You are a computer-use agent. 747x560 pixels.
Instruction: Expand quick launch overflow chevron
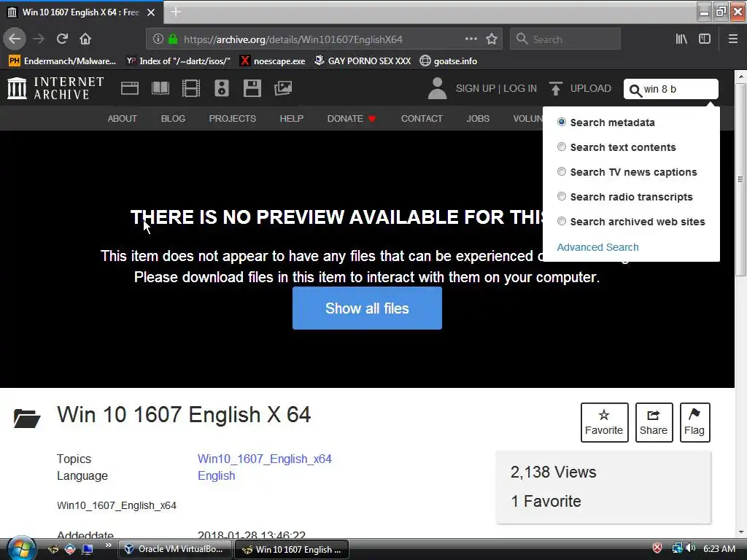109,545
